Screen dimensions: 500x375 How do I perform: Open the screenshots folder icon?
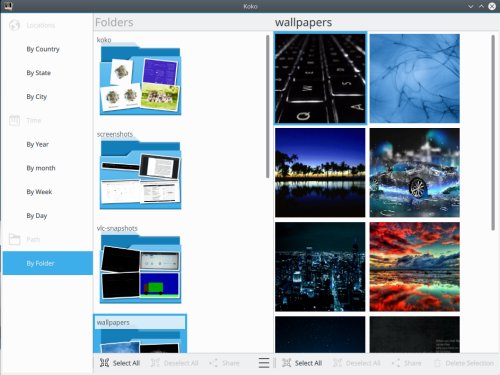click(x=140, y=174)
